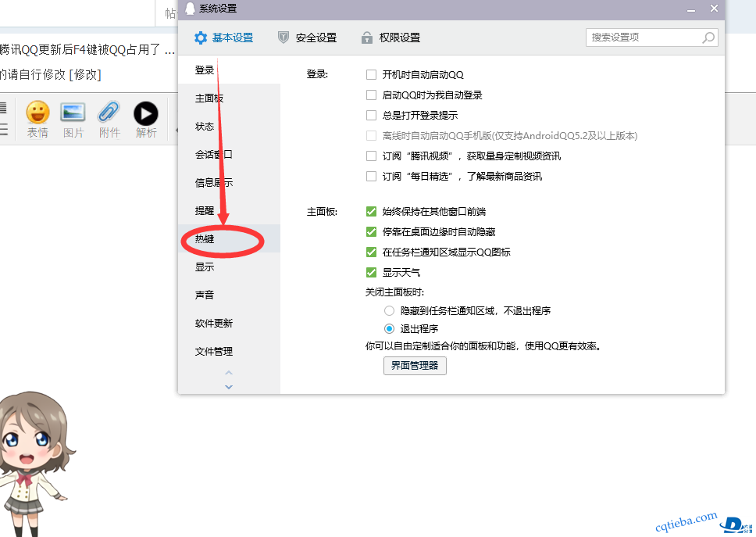Select 状态 in settings sidebar

click(229, 127)
